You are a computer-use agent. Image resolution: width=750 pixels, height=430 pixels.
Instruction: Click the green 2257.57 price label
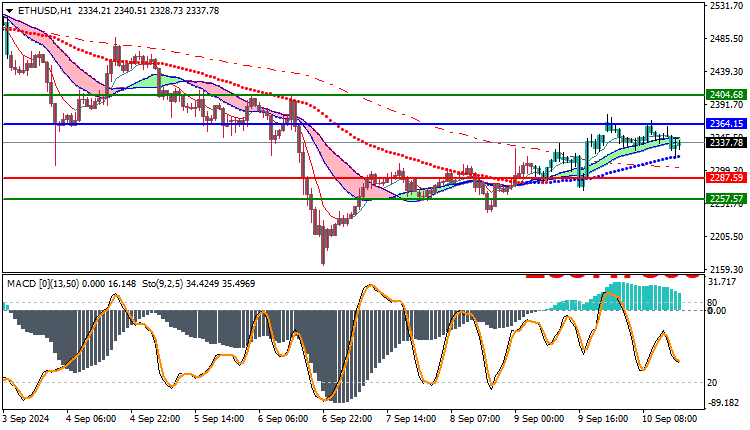coord(726,198)
